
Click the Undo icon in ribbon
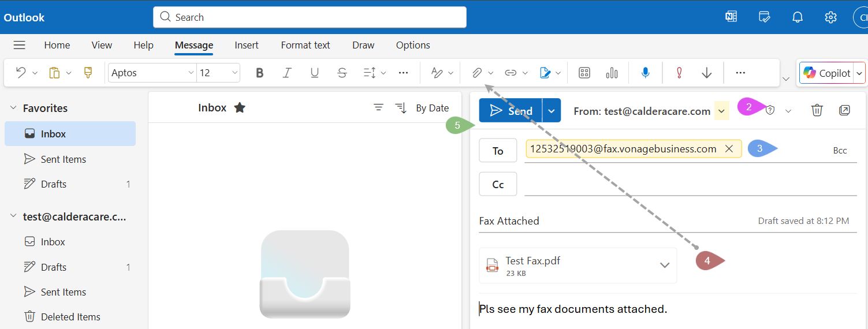click(21, 73)
